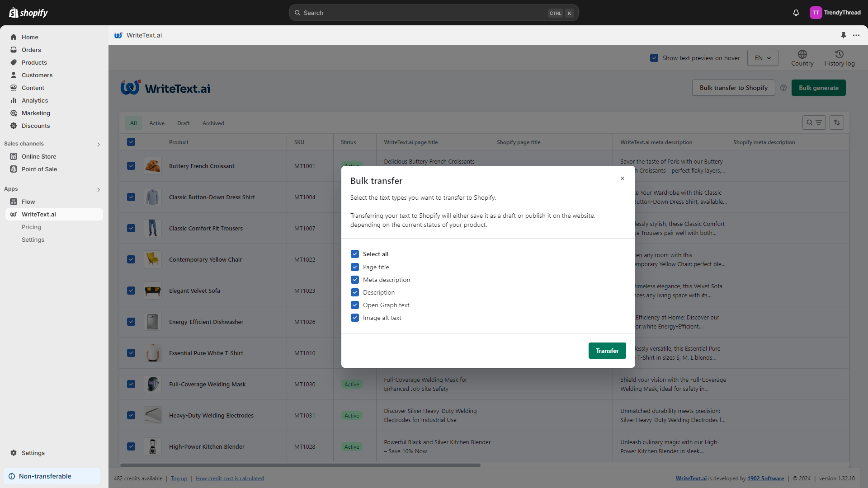The image size is (868, 488).
Task: Click SKU MT1031 cell
Action: [x=305, y=415]
